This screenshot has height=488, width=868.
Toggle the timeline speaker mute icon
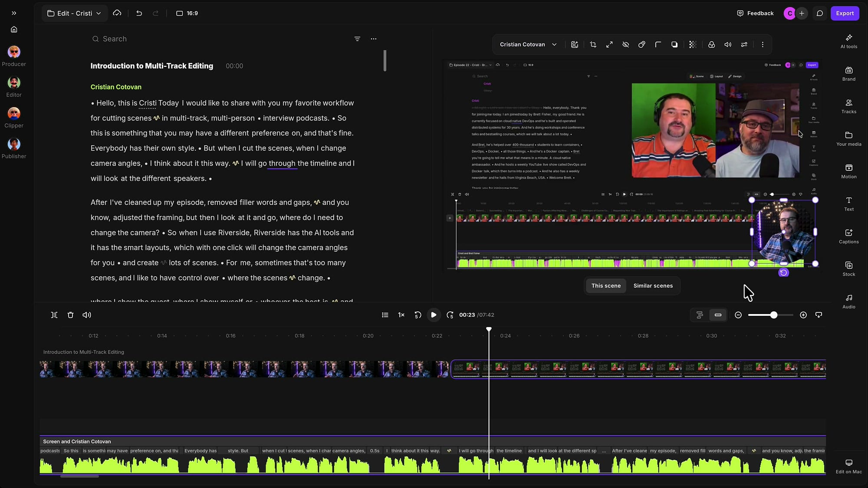[87, 315]
